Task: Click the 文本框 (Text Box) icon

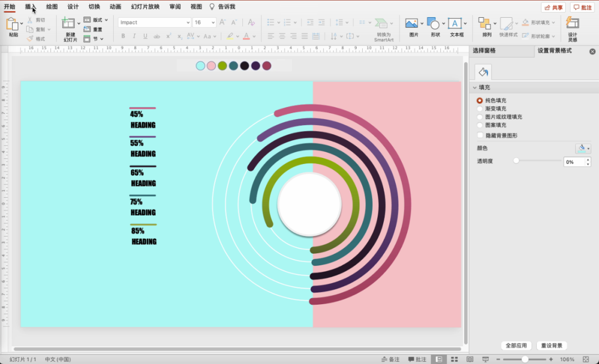Action: [x=455, y=24]
